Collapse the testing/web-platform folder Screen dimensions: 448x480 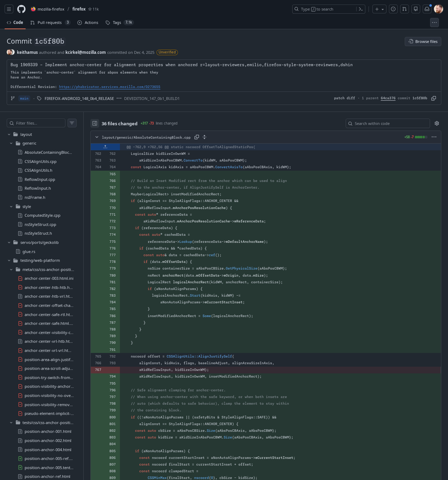(9, 261)
